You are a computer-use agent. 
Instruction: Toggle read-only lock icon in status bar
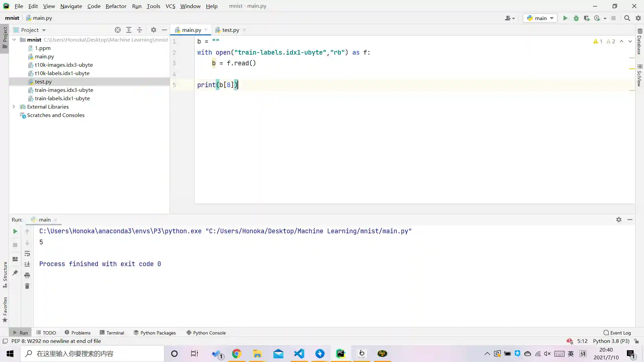636,341
